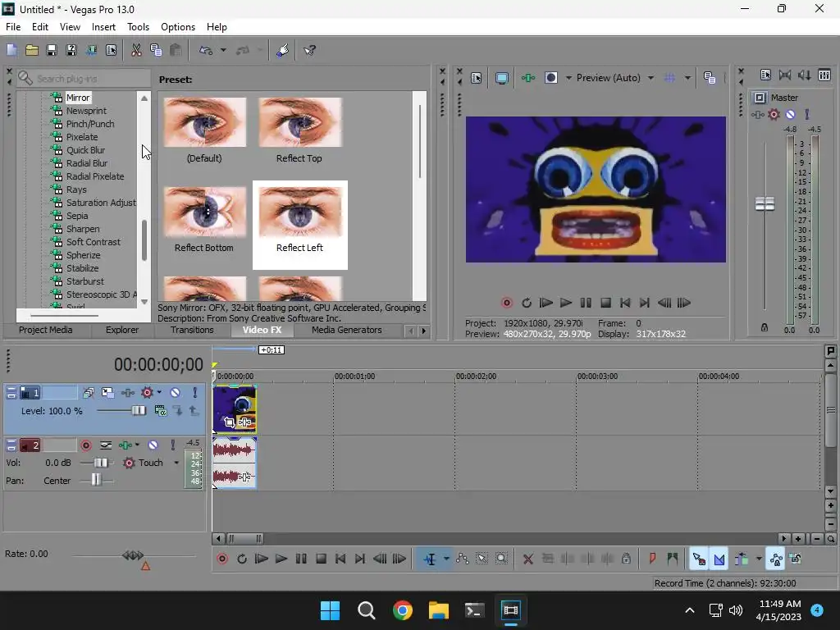The image size is (840, 630).
Task: Click the Video Preview on External Monitor icon
Action: point(502,78)
